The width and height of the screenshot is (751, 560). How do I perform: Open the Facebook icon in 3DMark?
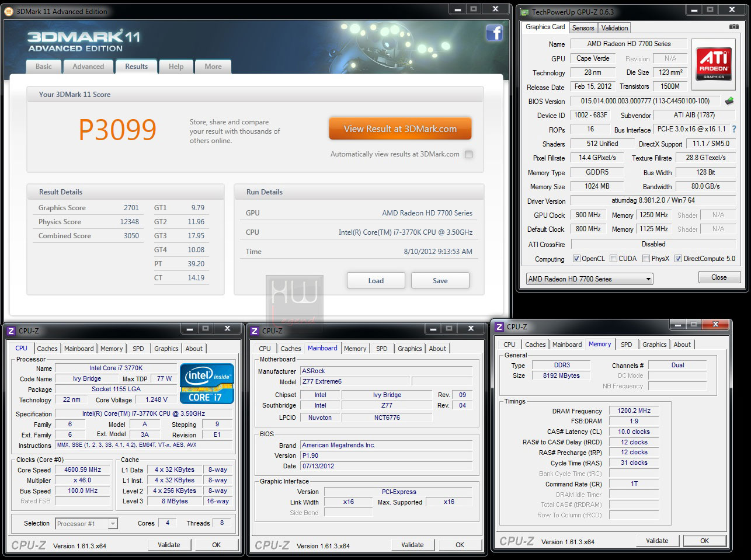coord(495,33)
